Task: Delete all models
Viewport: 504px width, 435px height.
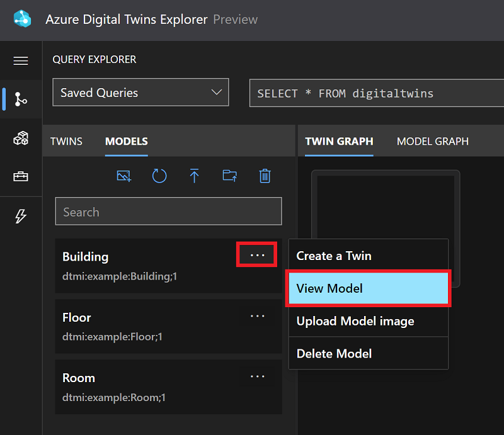Action: 265,176
